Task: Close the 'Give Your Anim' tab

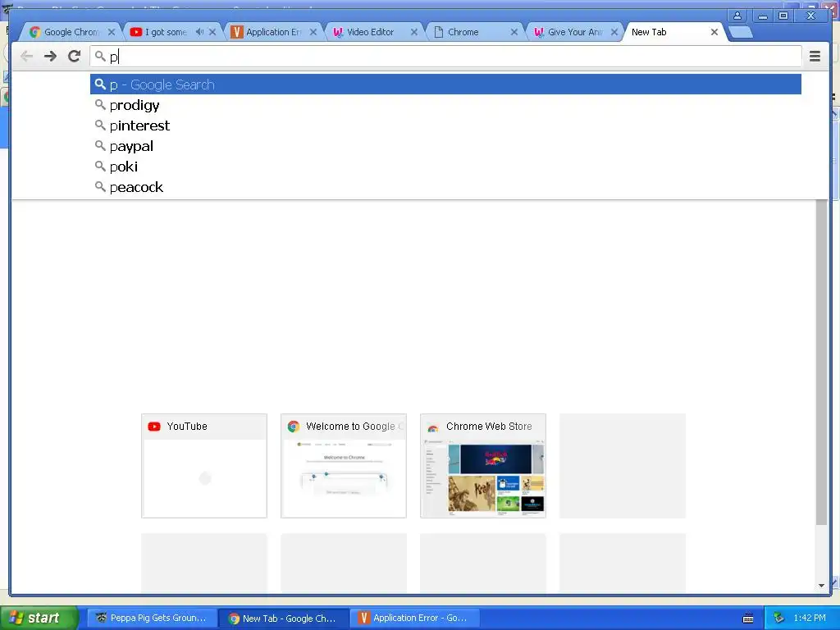Action: 614,32
